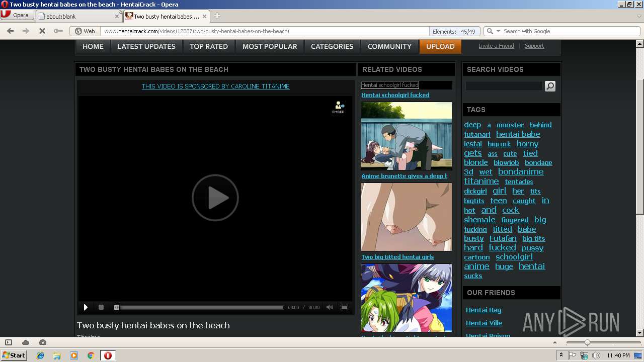Open the CATEGORIES menu item

click(332, 46)
